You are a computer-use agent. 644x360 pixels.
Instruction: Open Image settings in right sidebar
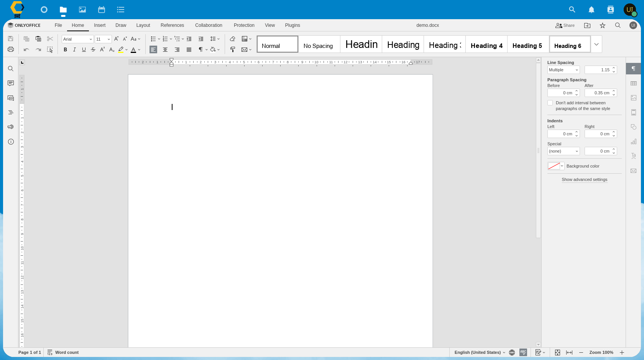click(634, 98)
